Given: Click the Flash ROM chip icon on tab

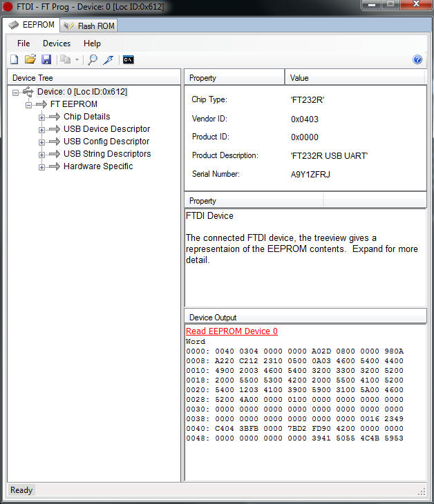Looking at the screenshot, I should point(68,26).
